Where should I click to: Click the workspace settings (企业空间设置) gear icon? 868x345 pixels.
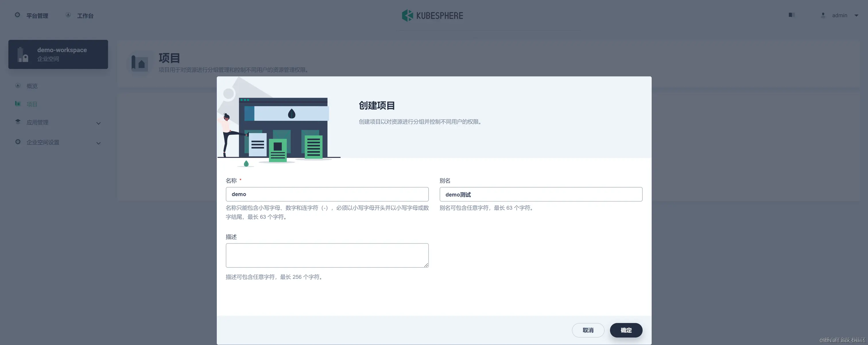[x=18, y=142]
